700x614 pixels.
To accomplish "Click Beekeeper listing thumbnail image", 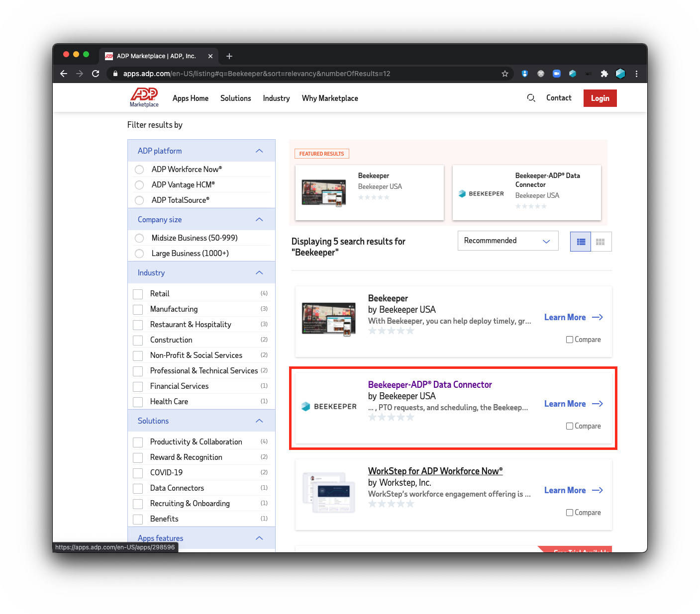I will click(329, 319).
